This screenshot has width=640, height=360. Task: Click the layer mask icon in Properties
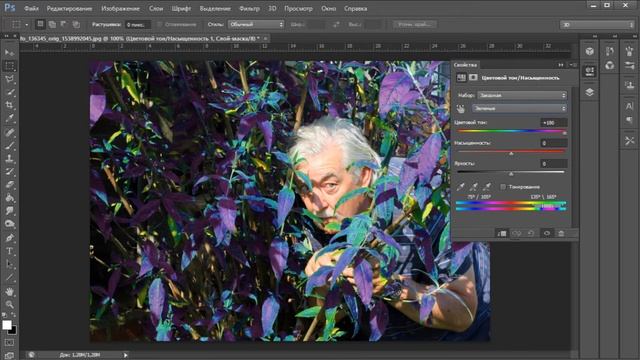473,77
